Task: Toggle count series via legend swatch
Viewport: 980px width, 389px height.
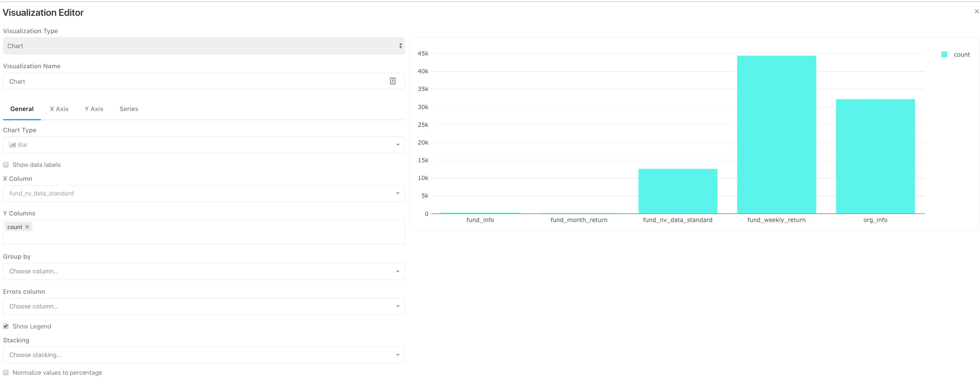Action: [x=944, y=54]
